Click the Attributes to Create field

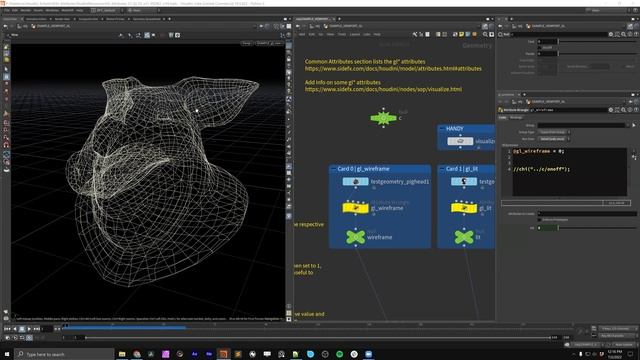point(587,213)
